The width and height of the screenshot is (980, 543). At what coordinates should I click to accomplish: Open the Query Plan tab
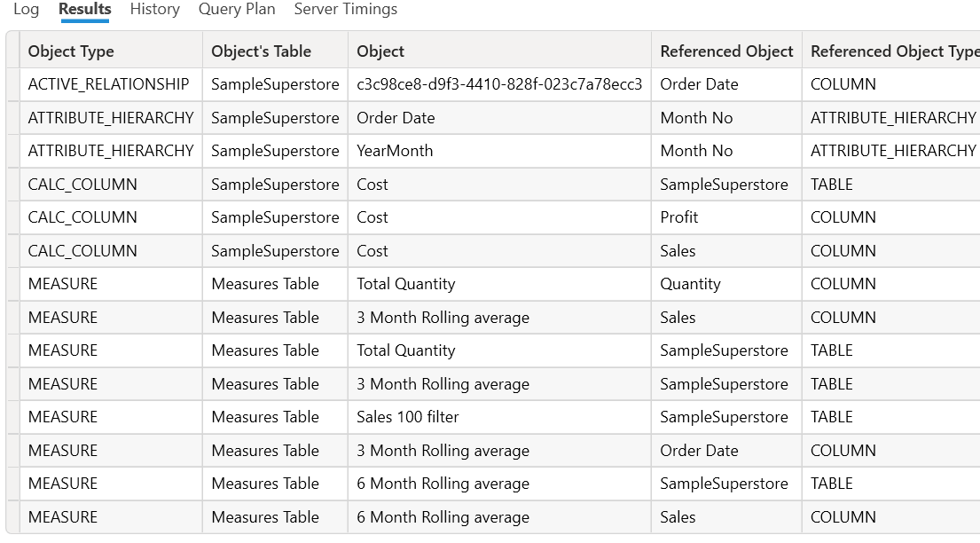tap(237, 10)
